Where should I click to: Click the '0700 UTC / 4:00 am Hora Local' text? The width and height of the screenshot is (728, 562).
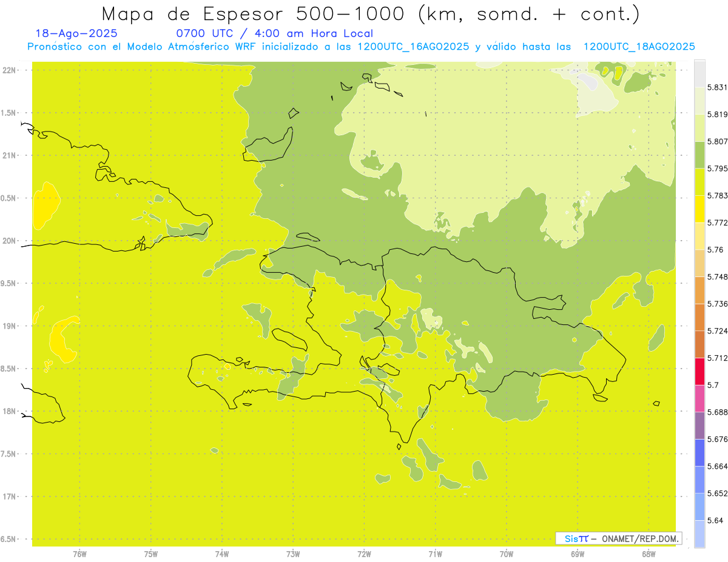275,33
